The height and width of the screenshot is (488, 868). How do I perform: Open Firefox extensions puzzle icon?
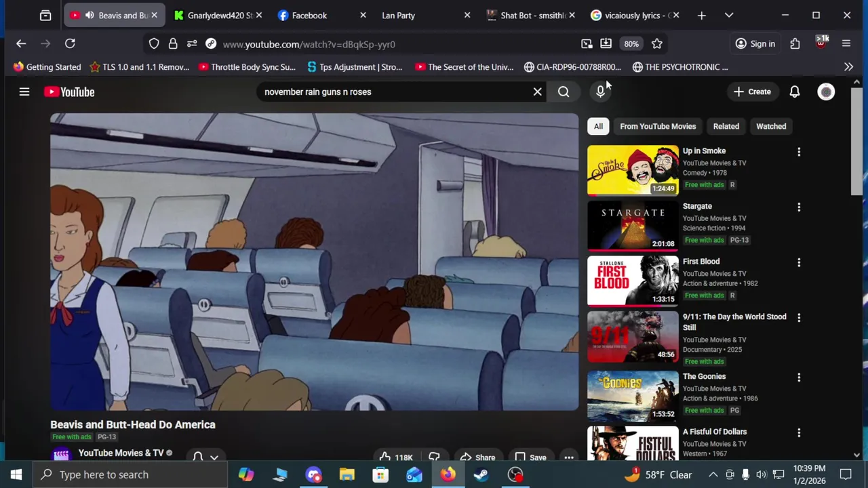(x=795, y=44)
